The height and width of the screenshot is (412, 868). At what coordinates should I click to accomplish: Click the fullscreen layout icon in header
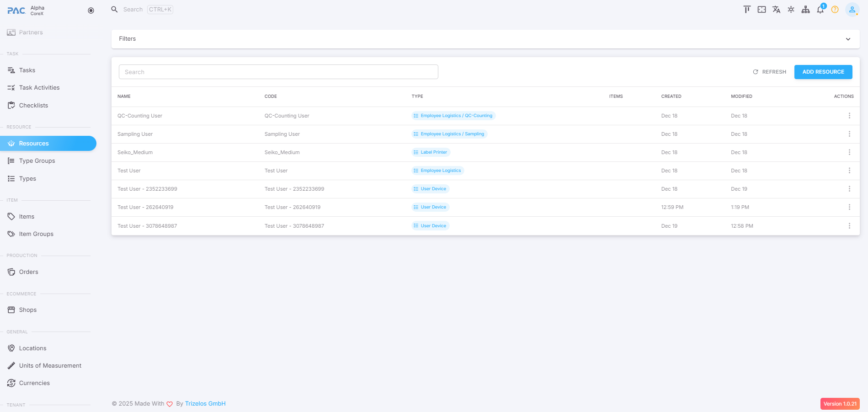point(761,10)
